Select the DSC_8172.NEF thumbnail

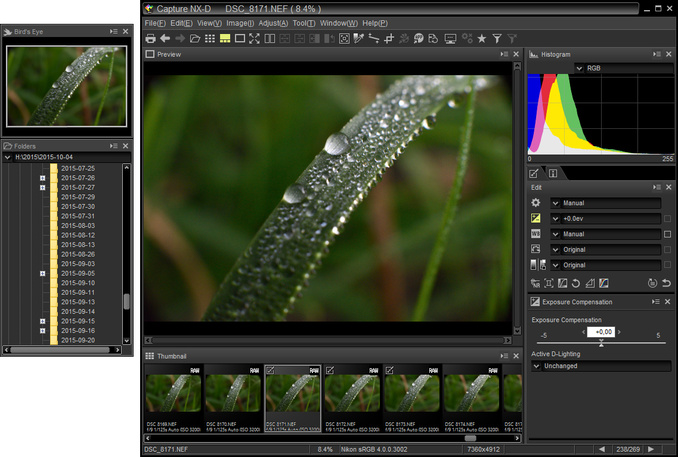click(353, 396)
